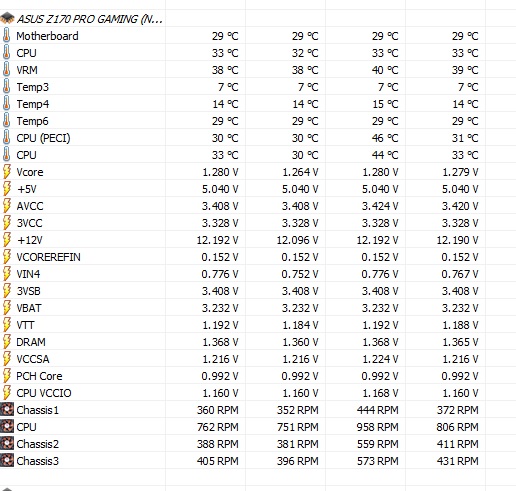516x491 pixels.
Task: Click the 12.096 V value in the +12V row
Action: click(297, 240)
